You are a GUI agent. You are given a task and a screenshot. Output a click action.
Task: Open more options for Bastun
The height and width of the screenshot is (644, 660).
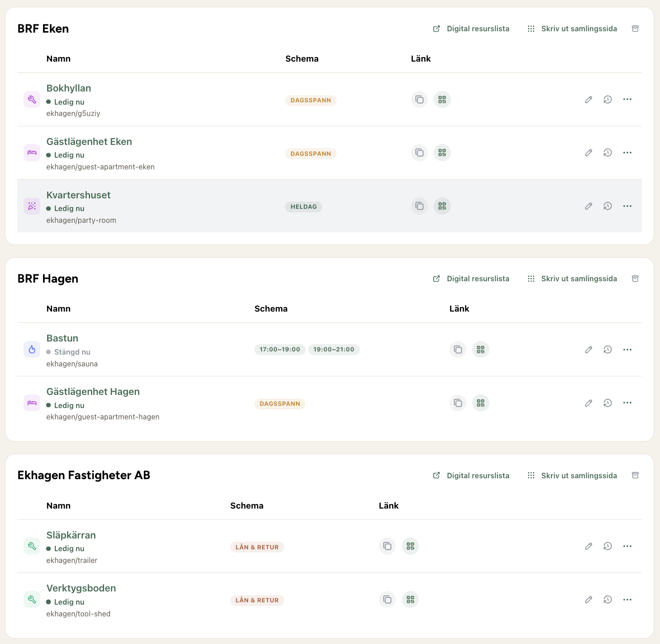tap(627, 350)
